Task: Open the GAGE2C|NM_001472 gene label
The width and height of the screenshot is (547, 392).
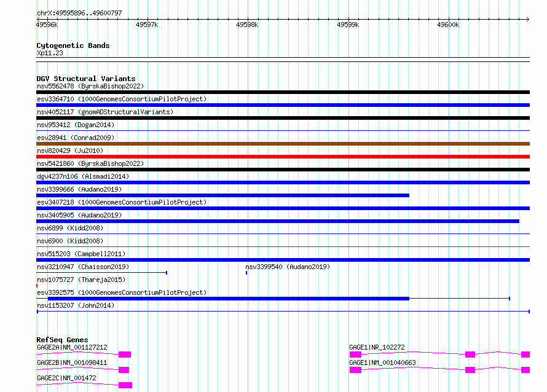Action: point(66,378)
